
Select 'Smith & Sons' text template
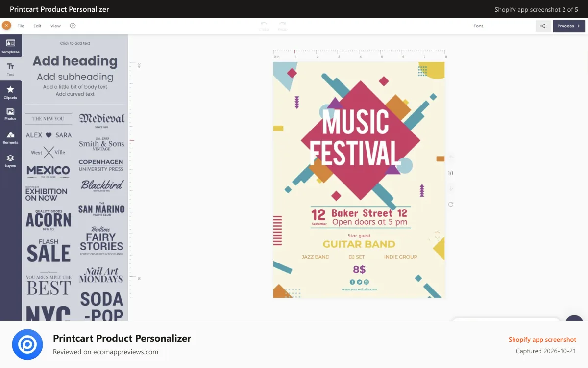[101, 144]
